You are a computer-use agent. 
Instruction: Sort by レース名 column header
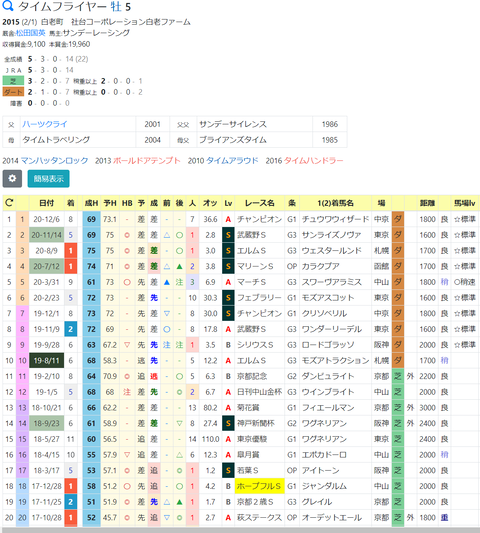[x=260, y=203]
